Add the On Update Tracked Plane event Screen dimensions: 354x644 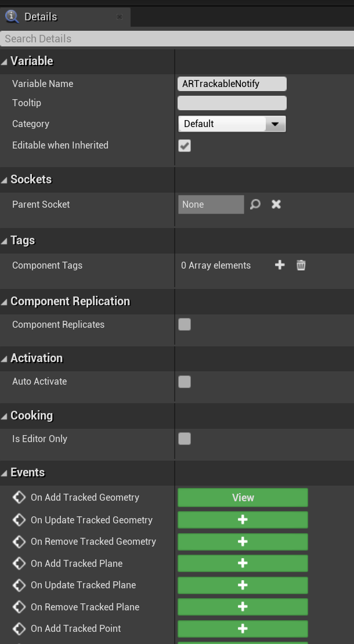(x=243, y=585)
